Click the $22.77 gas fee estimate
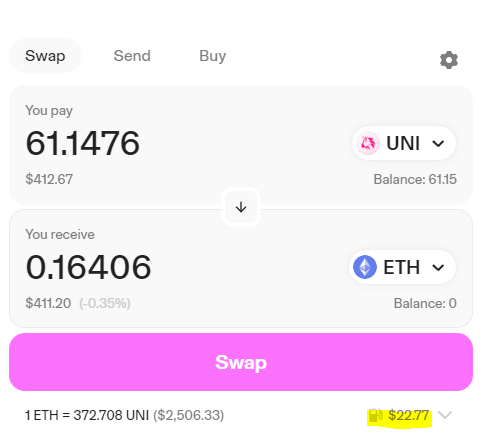The height and width of the screenshot is (440, 485). pos(409,415)
